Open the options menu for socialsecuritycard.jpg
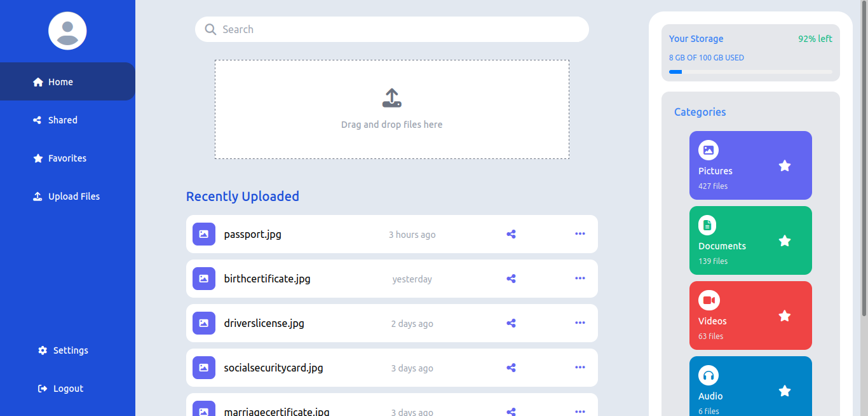The height and width of the screenshot is (416, 868). (580, 367)
